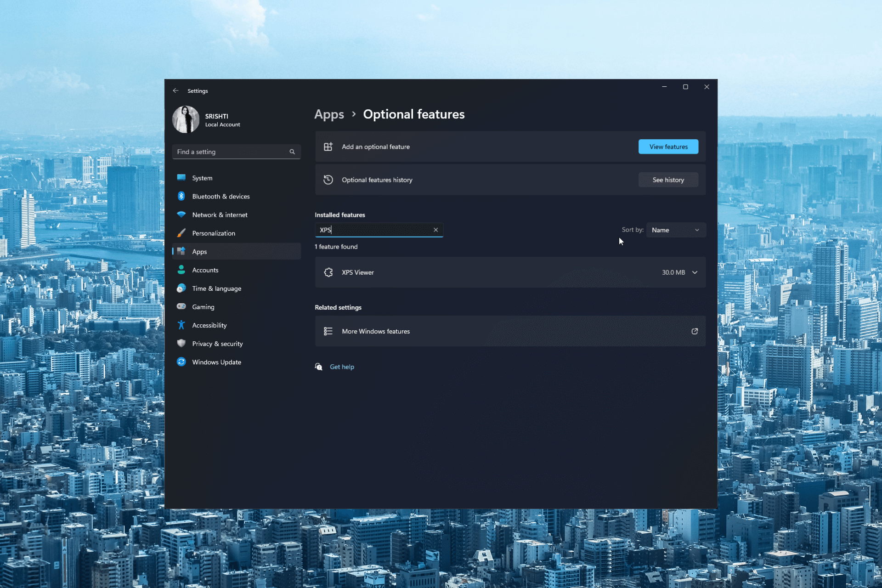Click the search magnifier icon in Find a setting
The width and height of the screenshot is (882, 588).
(292, 152)
